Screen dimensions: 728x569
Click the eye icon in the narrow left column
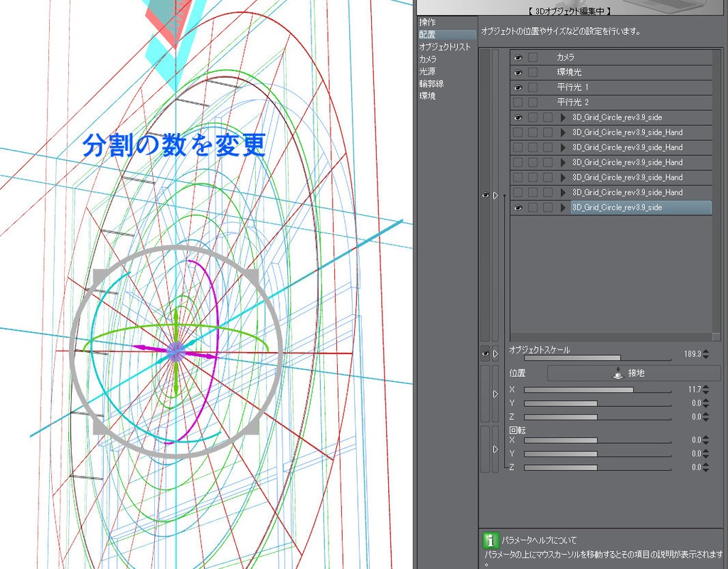[x=485, y=195]
